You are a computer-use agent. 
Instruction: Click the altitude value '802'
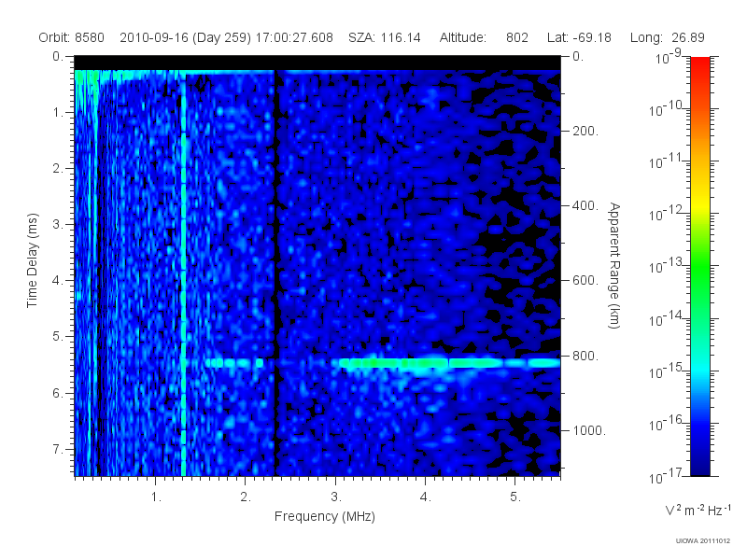click(517, 37)
